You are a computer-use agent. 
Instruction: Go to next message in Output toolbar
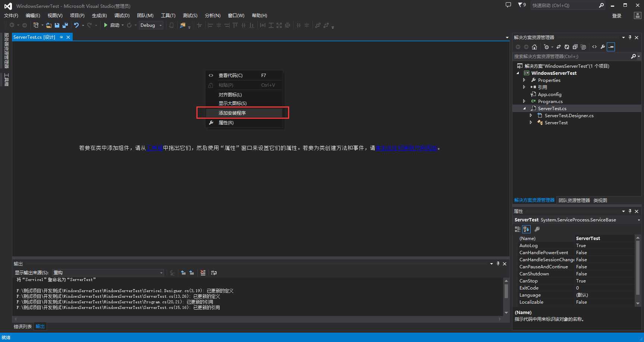192,273
